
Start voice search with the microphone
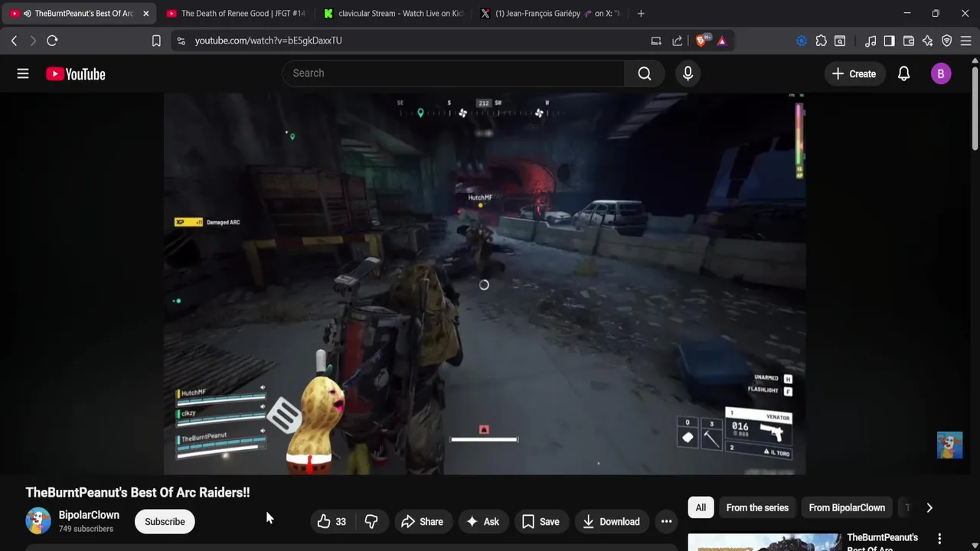coord(688,73)
